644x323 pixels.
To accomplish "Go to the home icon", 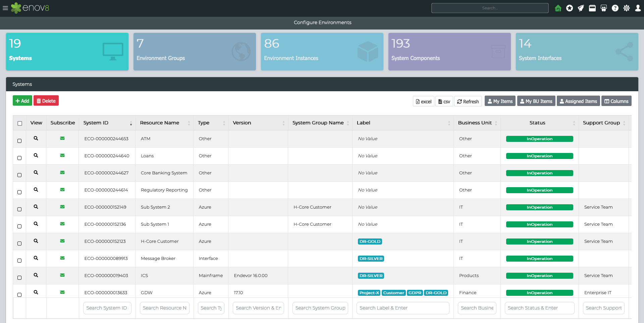I will [558, 8].
